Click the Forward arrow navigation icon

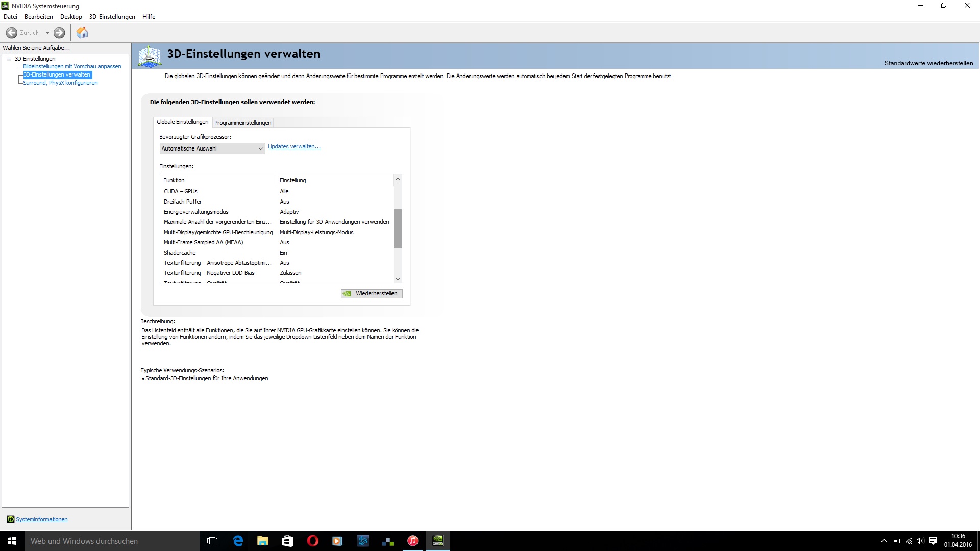[x=59, y=33]
